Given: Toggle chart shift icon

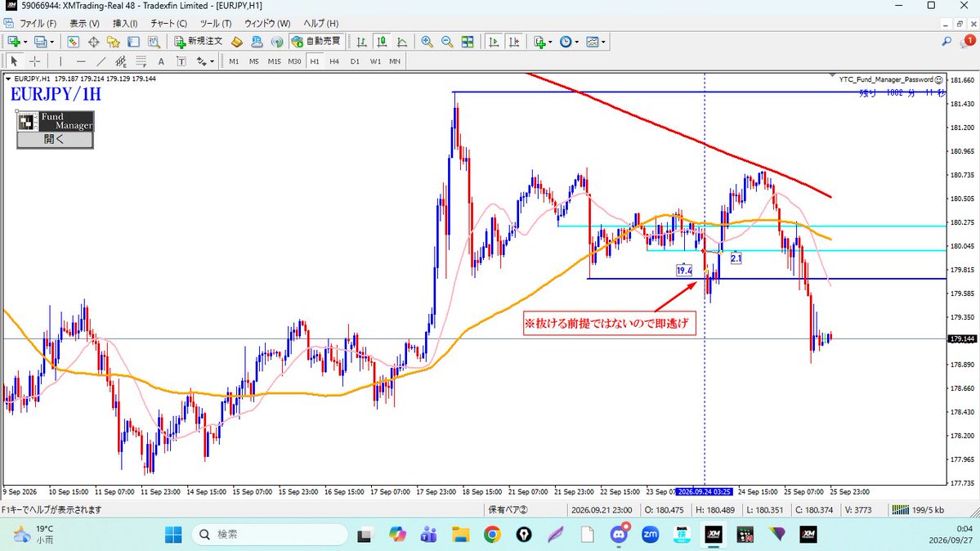Looking at the screenshot, I should tap(514, 42).
